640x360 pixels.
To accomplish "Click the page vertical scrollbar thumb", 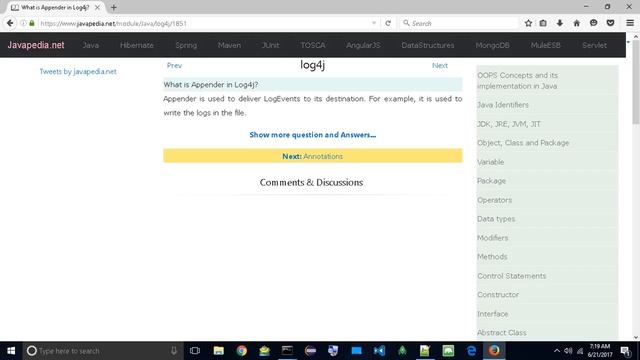I will [x=636, y=82].
